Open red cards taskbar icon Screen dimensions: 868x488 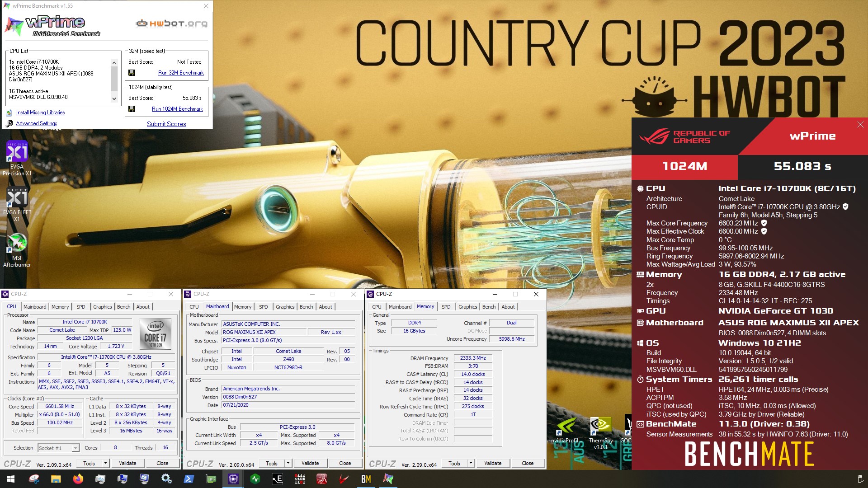[321, 479]
